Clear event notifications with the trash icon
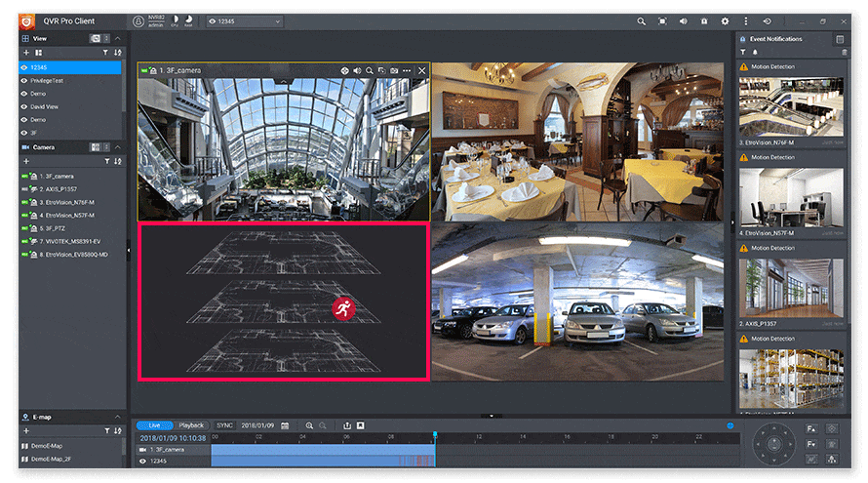Image resolution: width=868 pixels, height=483 pixels. (x=844, y=52)
